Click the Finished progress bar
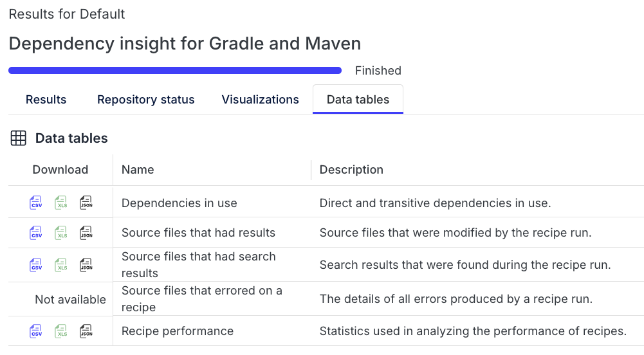 174,71
